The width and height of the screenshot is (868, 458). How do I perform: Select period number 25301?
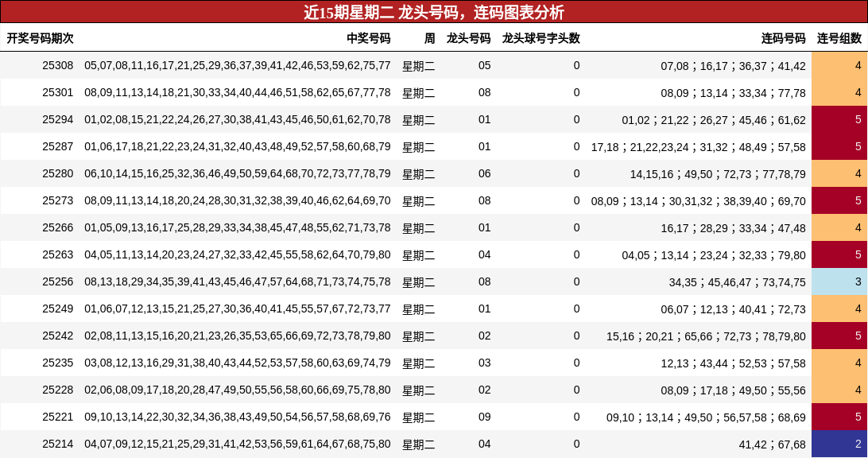(57, 92)
